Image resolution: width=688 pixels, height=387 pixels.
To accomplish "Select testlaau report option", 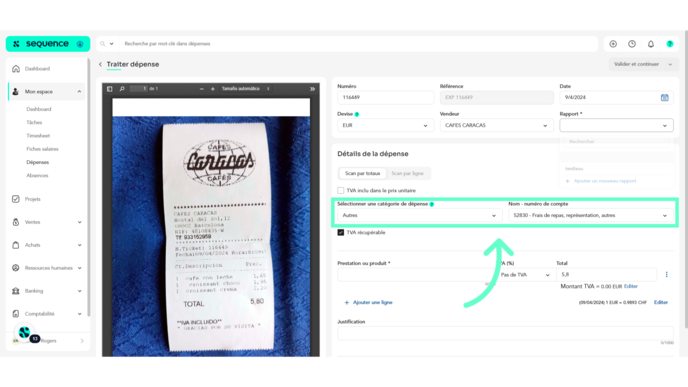I will point(574,168).
